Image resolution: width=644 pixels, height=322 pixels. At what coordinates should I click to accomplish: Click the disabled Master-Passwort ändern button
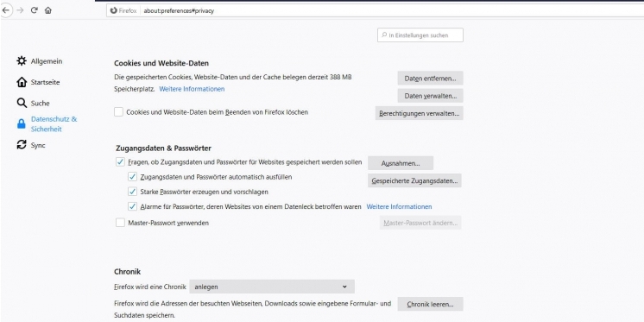420,223
